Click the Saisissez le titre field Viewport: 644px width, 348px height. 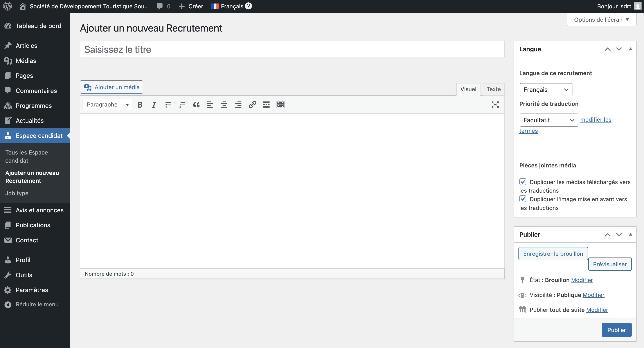(x=292, y=49)
